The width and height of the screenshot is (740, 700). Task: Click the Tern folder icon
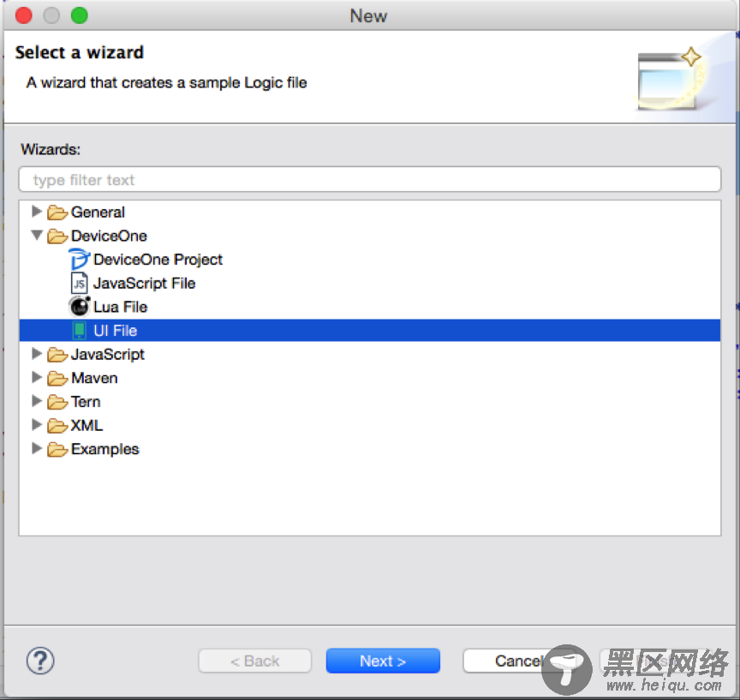coord(57,402)
